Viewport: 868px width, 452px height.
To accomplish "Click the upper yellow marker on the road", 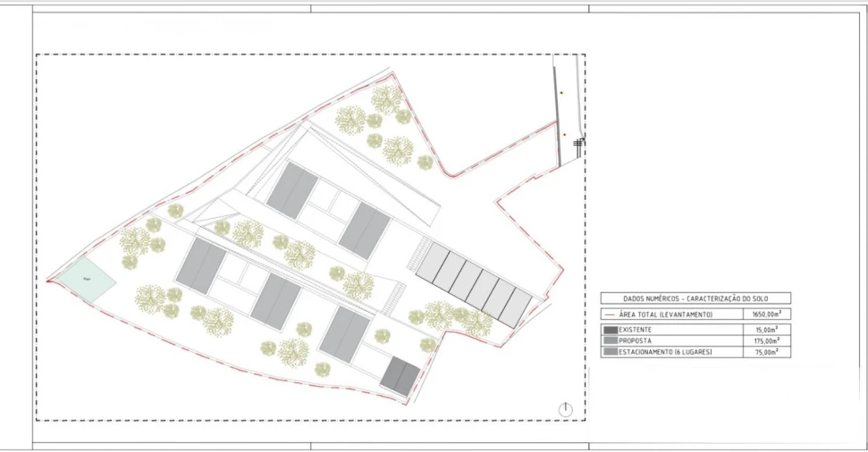I will tap(561, 92).
